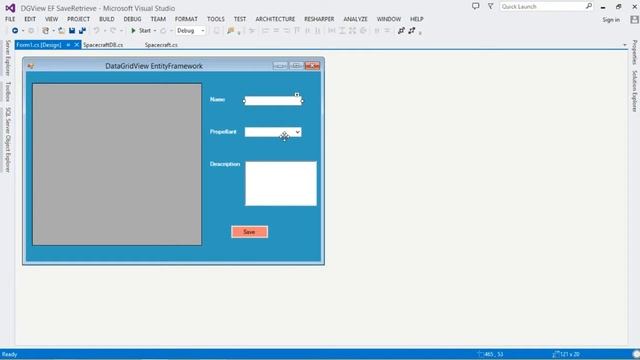Click the Align Bottoms layout icon
This screenshot has height=360, width=640.
click(318, 31)
